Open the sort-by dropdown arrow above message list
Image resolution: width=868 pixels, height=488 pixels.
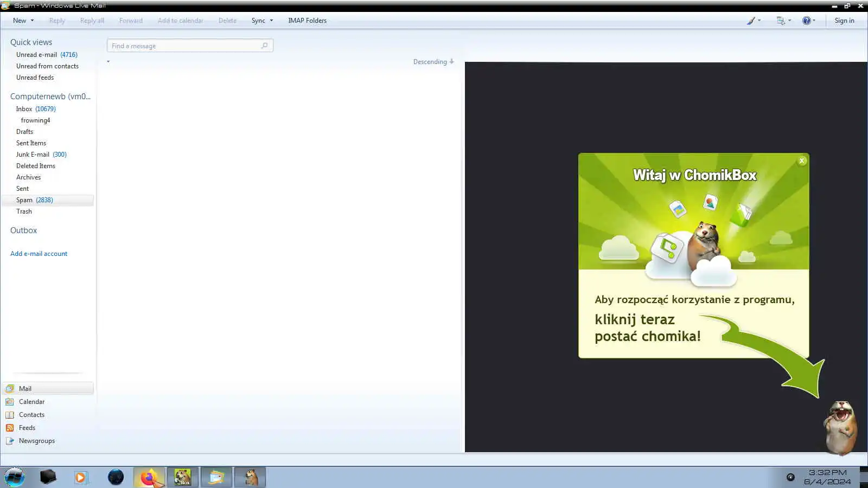tap(108, 62)
